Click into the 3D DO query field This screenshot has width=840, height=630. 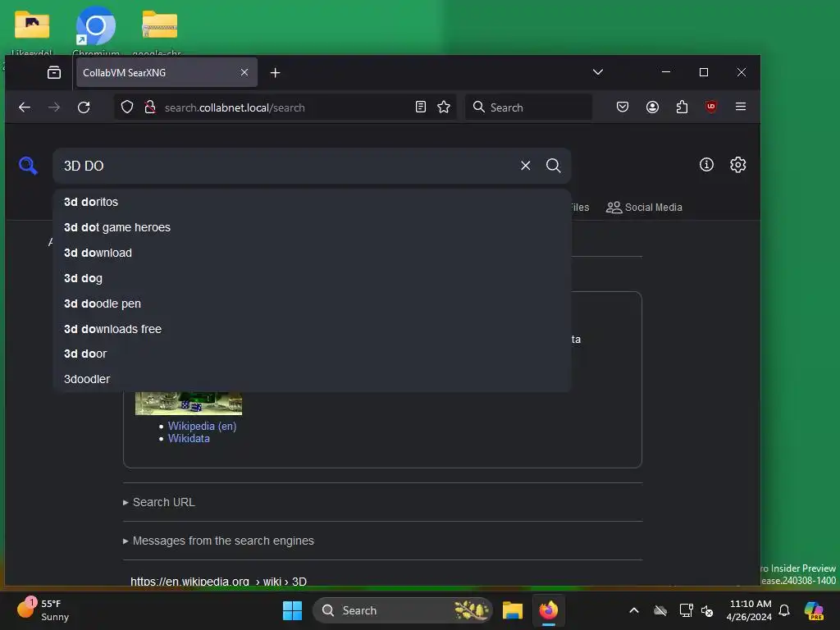[286, 166]
